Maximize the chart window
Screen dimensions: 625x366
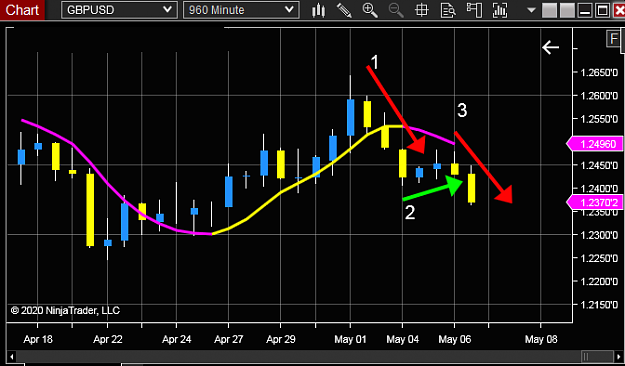click(602, 10)
